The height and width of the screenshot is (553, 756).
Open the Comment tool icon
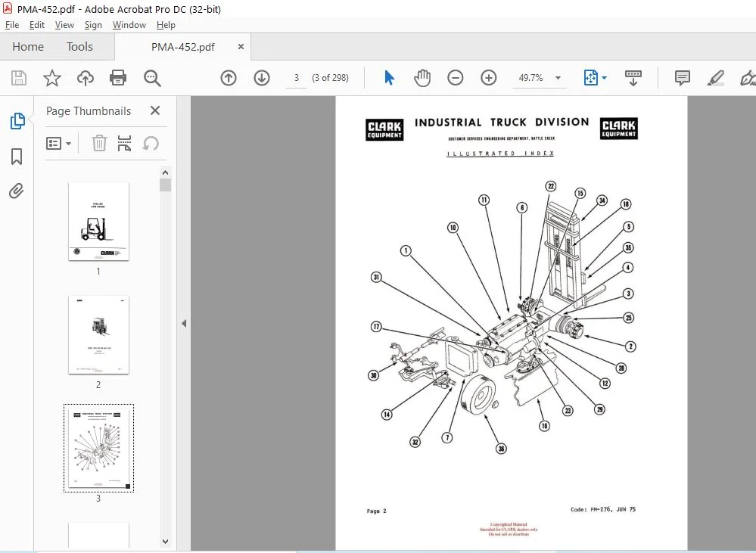click(x=683, y=78)
